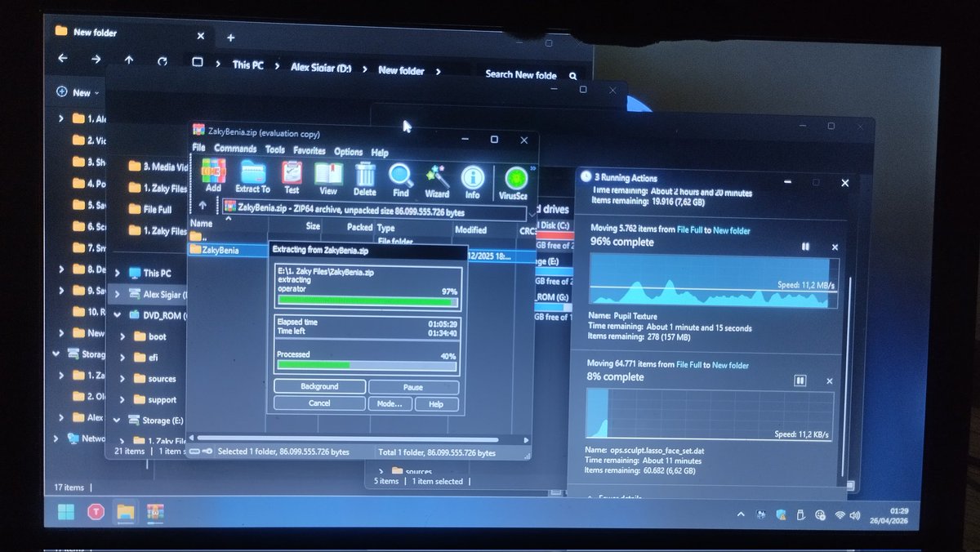
Task: Open the View toolbar icon in WinRAR
Action: tap(328, 178)
